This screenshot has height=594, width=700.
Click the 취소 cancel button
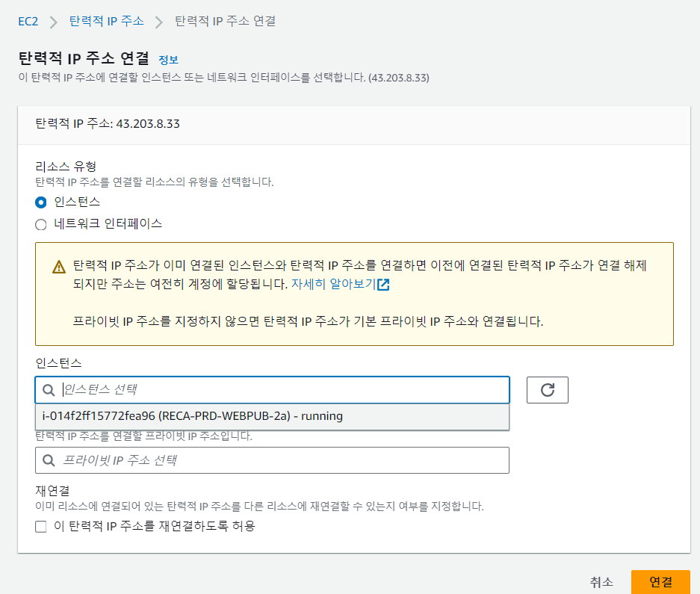(x=601, y=582)
